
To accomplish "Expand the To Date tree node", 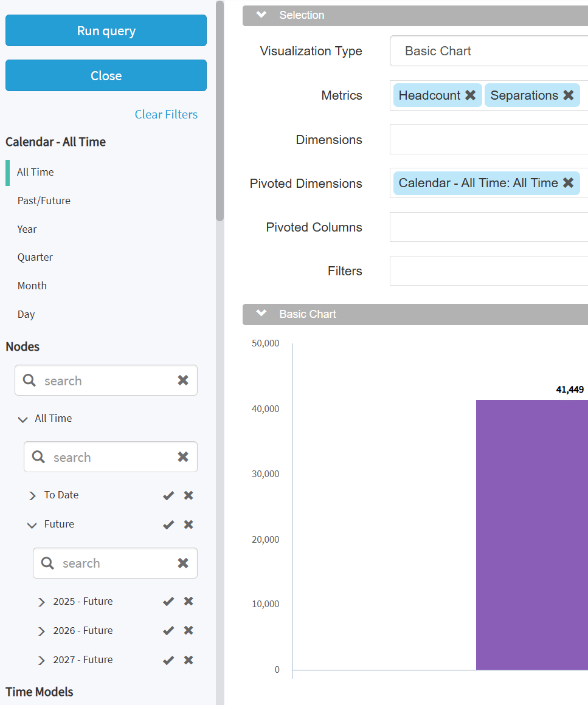I will click(32, 495).
